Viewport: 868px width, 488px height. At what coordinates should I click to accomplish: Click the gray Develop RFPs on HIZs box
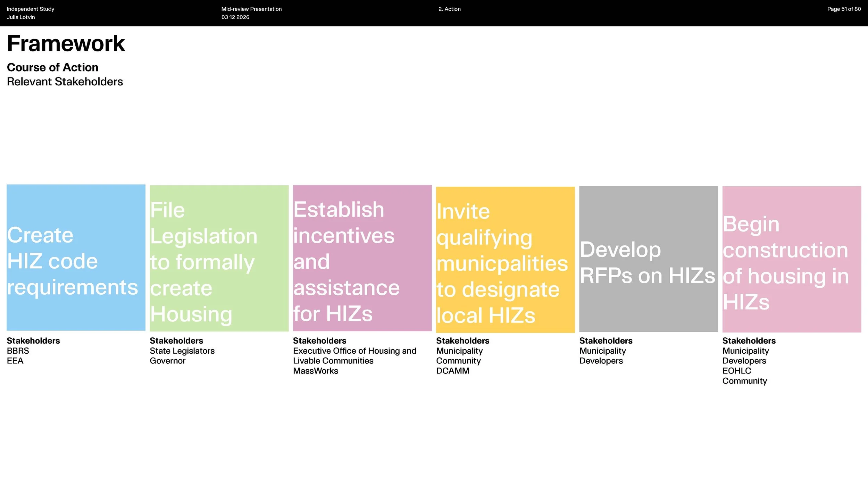click(x=648, y=259)
